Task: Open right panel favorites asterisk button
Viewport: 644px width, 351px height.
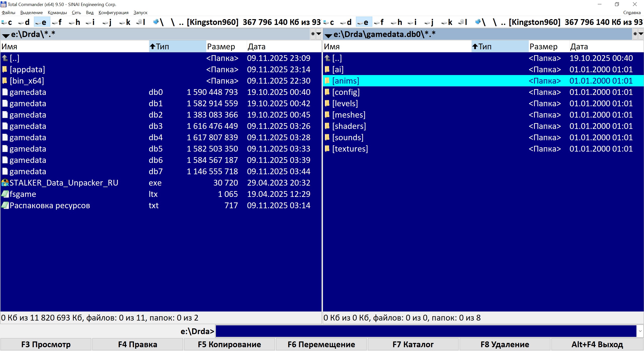Action: click(x=635, y=34)
